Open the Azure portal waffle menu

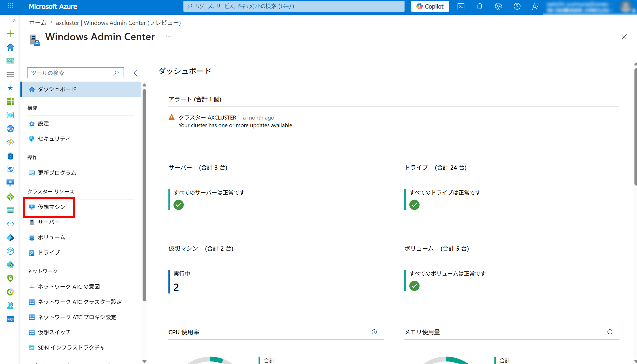(x=10, y=6)
